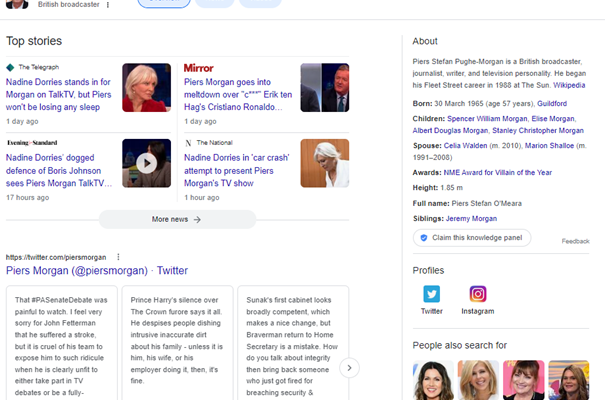Open Stanley Christopher Morgan link
The width and height of the screenshot is (605, 400).
coord(538,131)
